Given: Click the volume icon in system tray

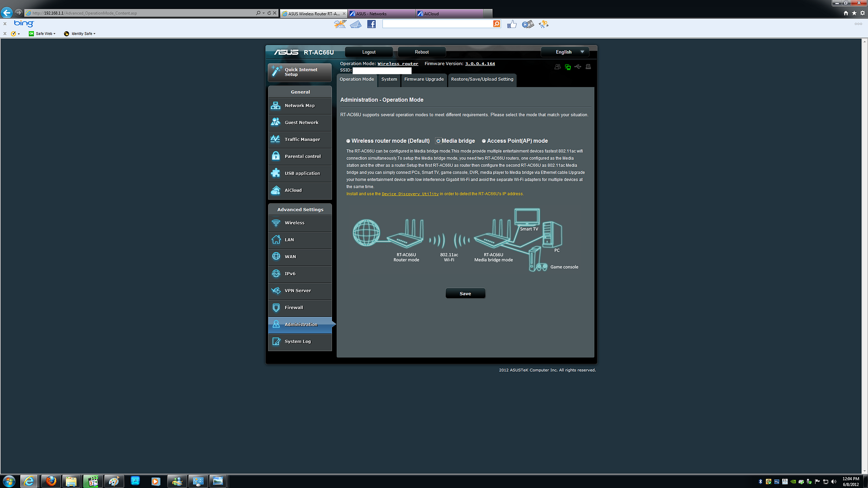Looking at the screenshot, I should [x=834, y=482].
